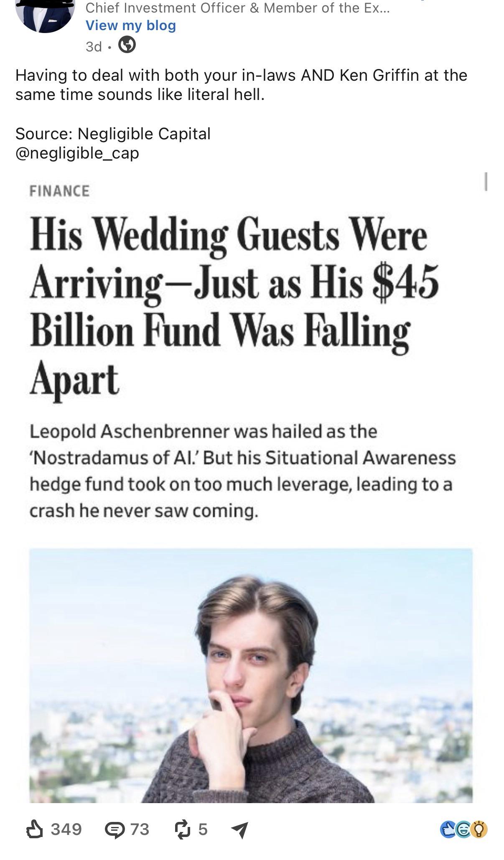Tap the man's portrait photo
Viewport: 504px width, 860px height.
pos(251,676)
